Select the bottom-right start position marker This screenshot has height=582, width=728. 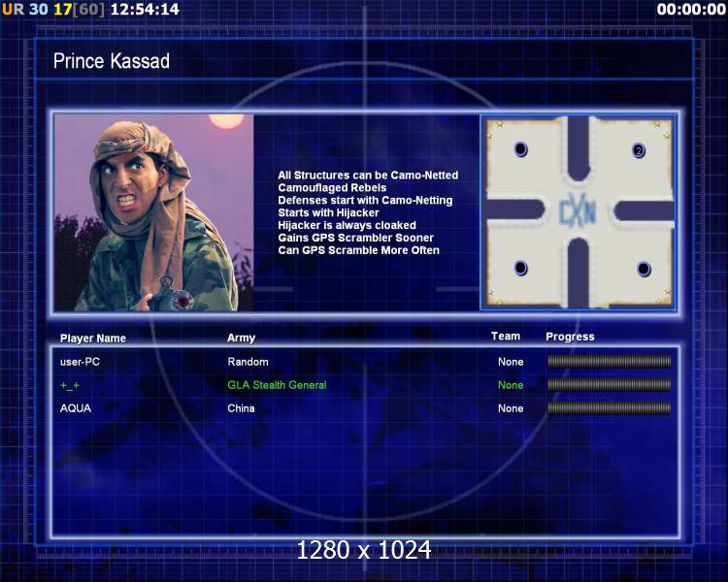tap(644, 269)
